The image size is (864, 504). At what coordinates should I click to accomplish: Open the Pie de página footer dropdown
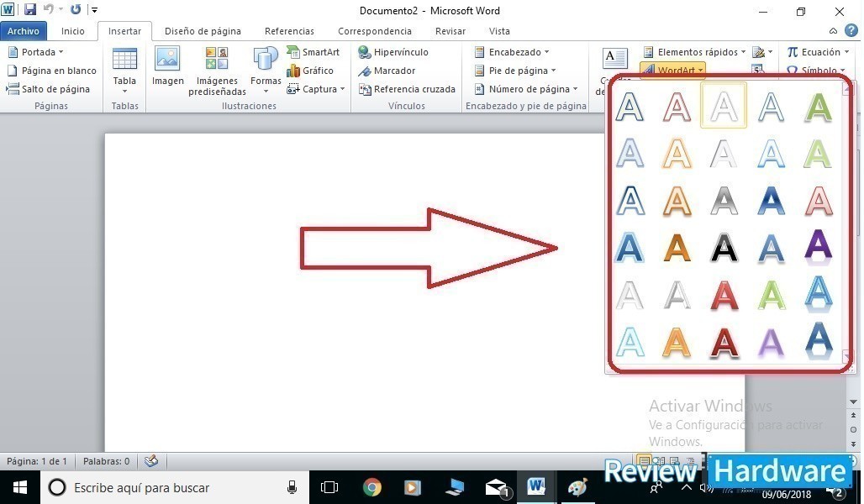514,71
